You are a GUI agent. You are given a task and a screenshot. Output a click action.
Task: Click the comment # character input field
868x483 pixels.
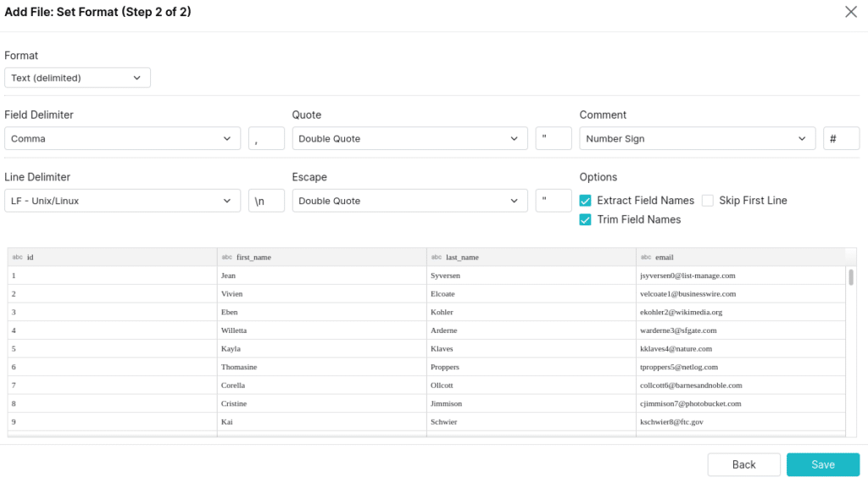tap(842, 138)
